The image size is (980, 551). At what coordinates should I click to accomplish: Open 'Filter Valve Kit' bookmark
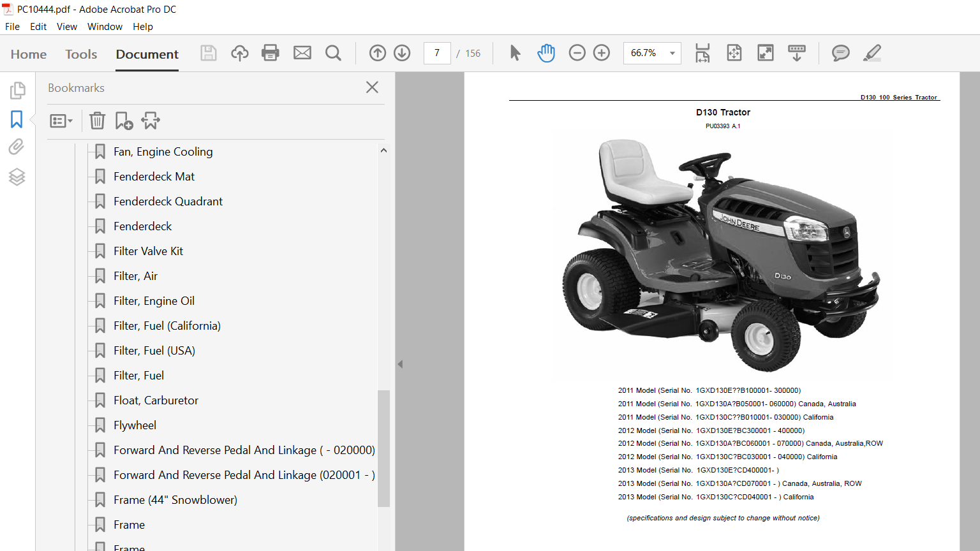[149, 251]
